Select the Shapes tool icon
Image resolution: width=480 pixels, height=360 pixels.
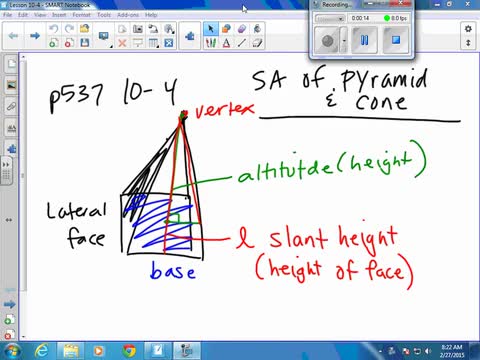tap(226, 29)
